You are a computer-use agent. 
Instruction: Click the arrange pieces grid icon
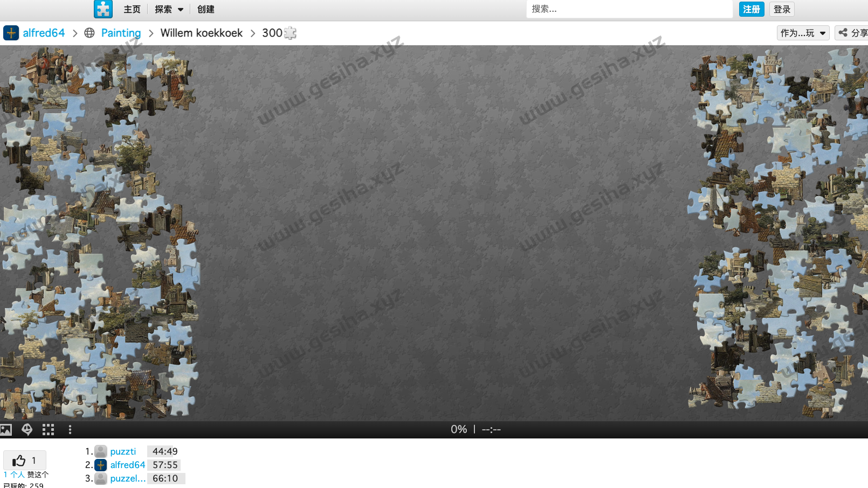48,429
